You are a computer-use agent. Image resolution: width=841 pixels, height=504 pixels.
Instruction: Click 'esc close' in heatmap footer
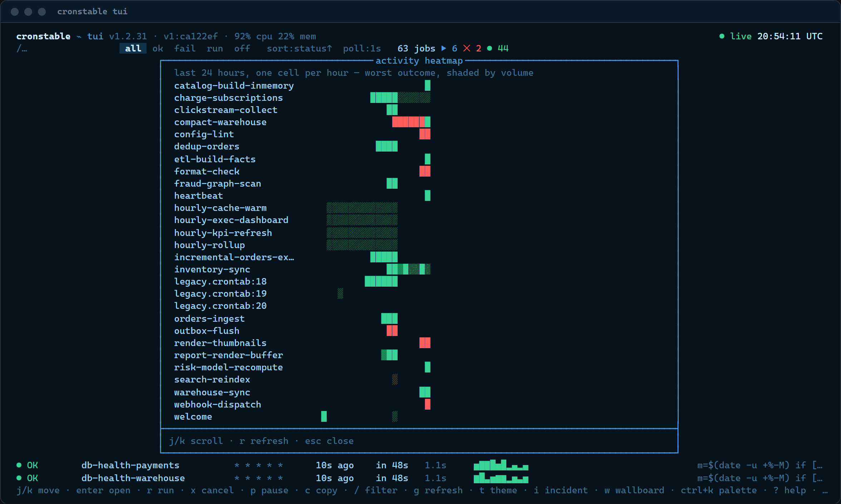[329, 441]
